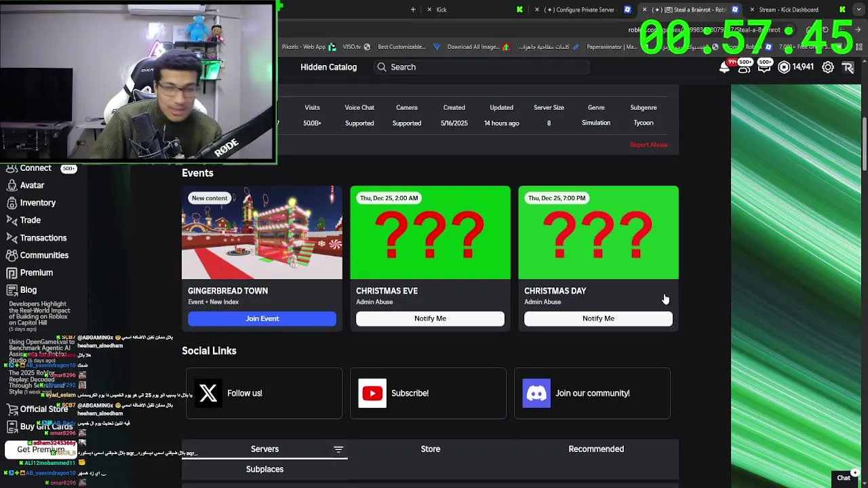Click the 14 hours ago updated value
Viewport: 868px width, 488px height.
(501, 123)
